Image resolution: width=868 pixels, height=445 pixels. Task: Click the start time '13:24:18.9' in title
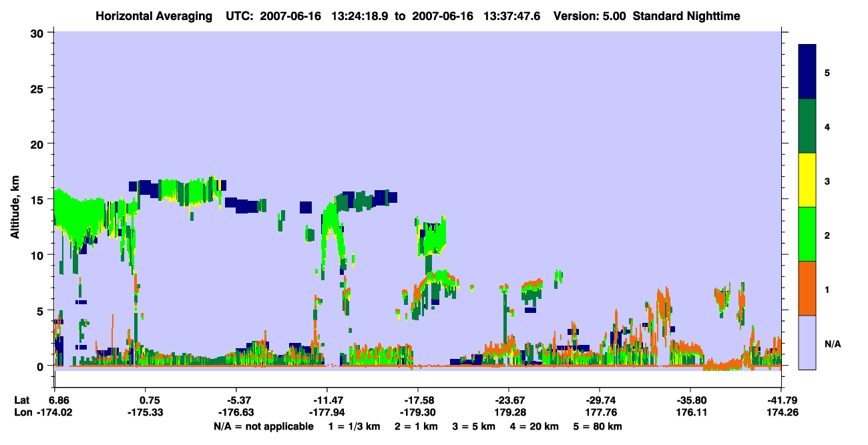360,16
